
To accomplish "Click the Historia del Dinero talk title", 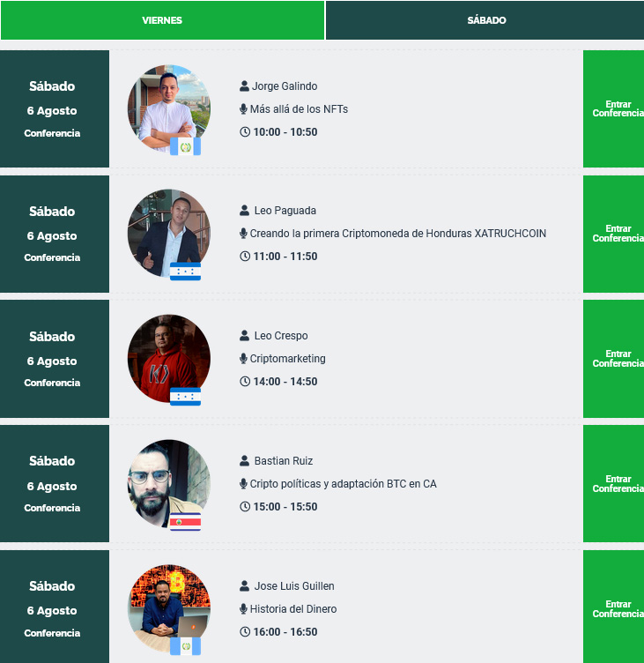I will pos(293,609).
